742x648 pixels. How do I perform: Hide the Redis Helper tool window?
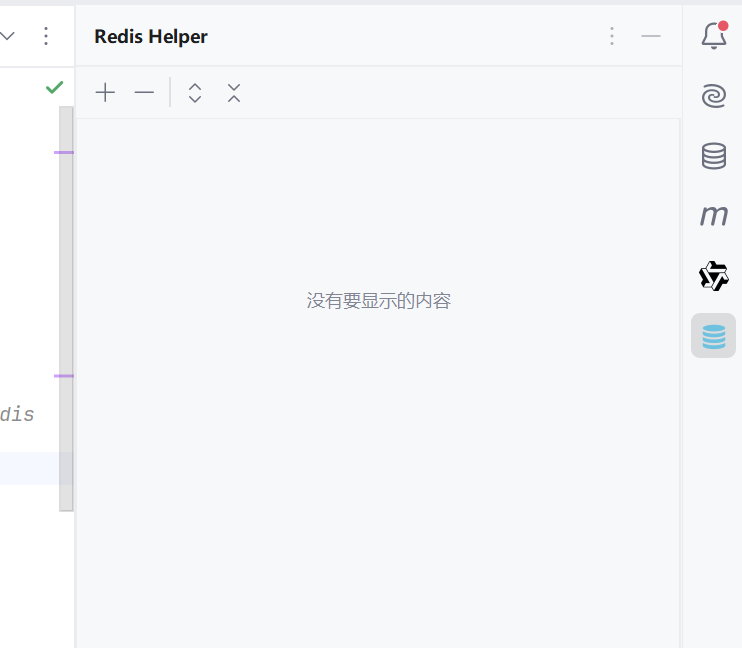651,36
